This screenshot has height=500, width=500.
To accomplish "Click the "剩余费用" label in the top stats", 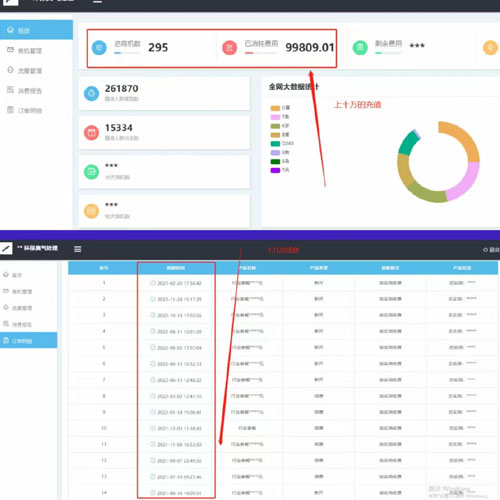I will 388,44.
